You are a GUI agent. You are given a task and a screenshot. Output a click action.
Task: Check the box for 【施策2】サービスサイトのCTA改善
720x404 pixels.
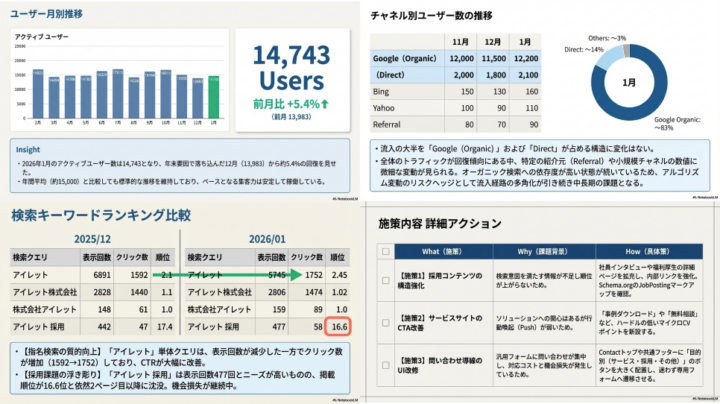click(x=386, y=323)
